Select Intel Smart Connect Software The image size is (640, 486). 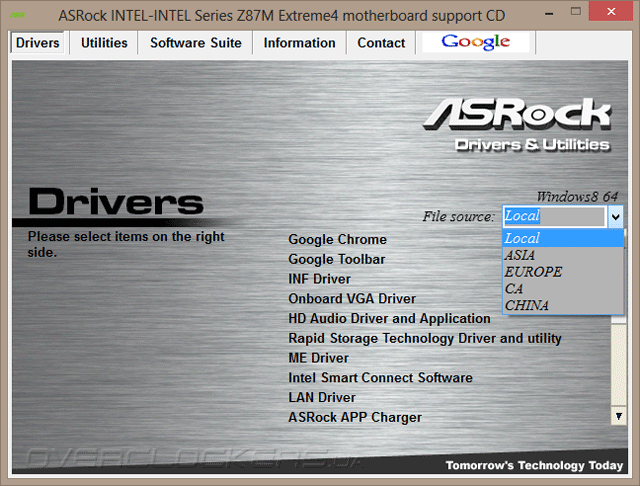[x=380, y=378]
